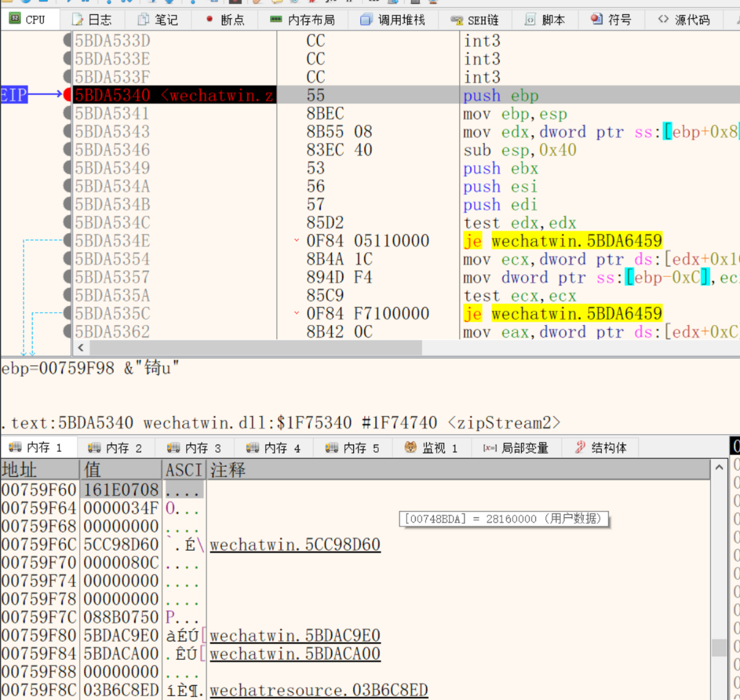
Task: Select push esi instruction row
Action: click(500, 186)
